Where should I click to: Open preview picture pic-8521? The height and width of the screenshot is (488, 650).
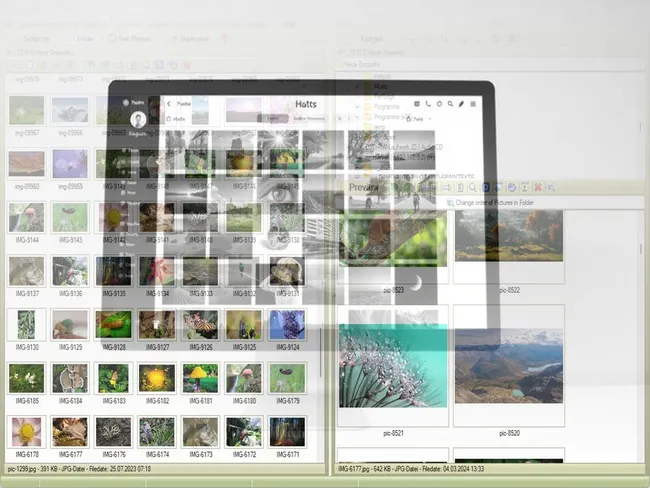pyautogui.click(x=393, y=366)
